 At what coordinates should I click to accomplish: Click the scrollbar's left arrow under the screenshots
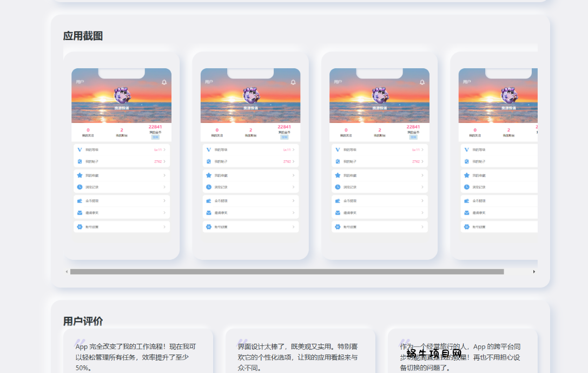(x=67, y=272)
